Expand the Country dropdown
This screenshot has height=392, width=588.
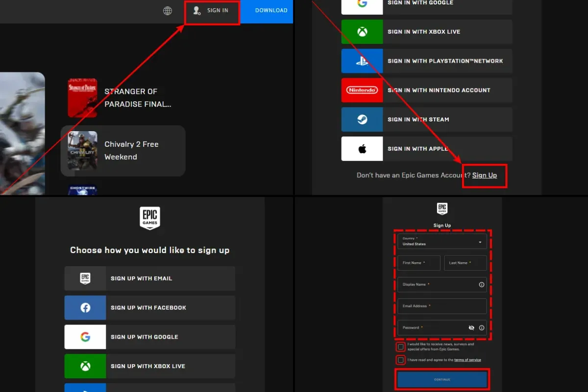coord(442,241)
